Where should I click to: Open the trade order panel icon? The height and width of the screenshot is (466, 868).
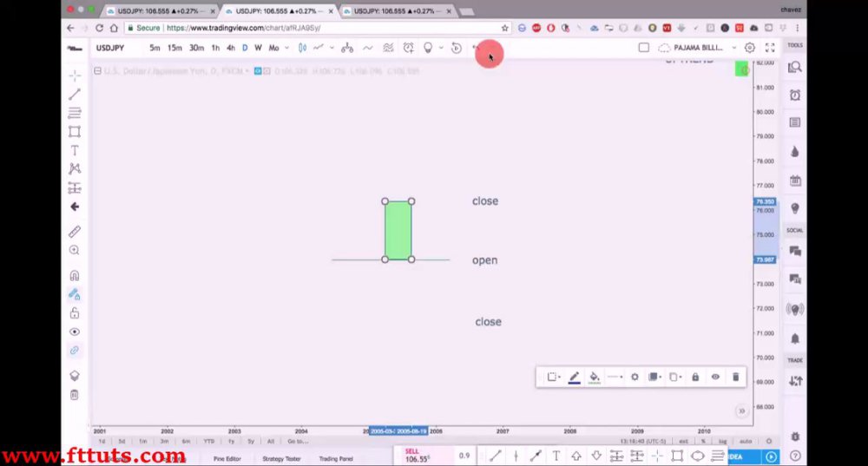[795, 381]
